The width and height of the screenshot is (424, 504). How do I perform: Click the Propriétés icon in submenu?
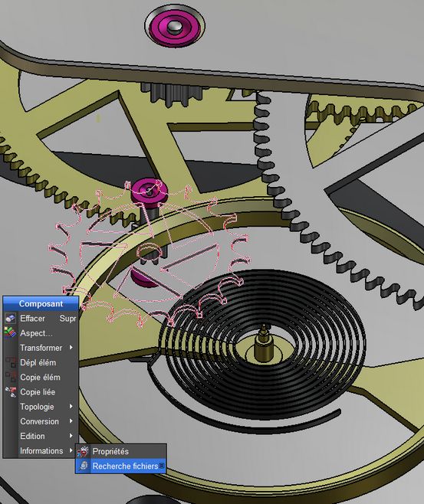(83, 451)
